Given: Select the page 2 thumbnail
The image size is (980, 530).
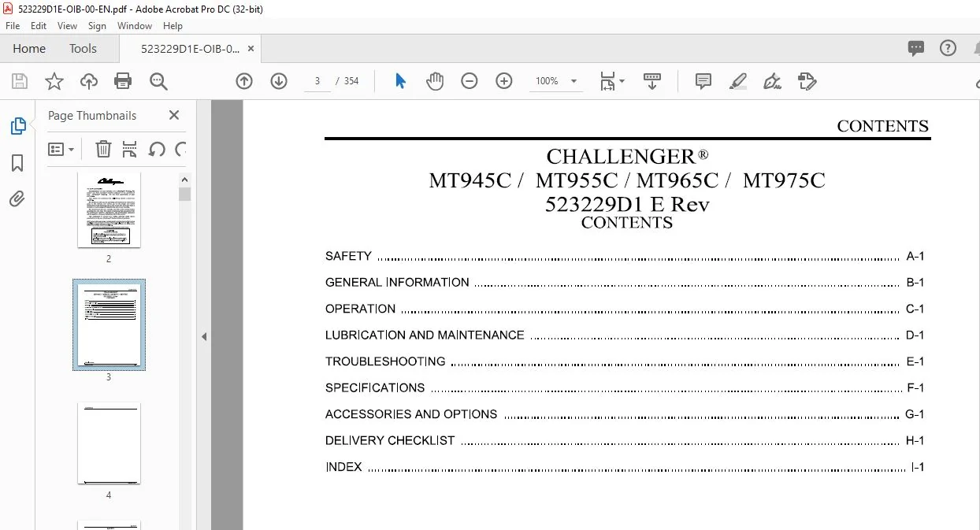Looking at the screenshot, I should 109,209.
